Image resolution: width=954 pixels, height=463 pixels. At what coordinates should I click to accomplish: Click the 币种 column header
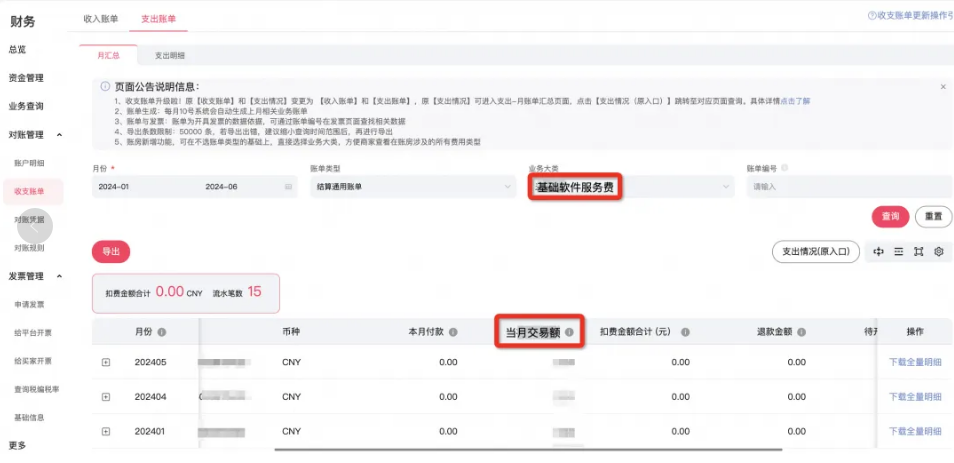tap(291, 332)
